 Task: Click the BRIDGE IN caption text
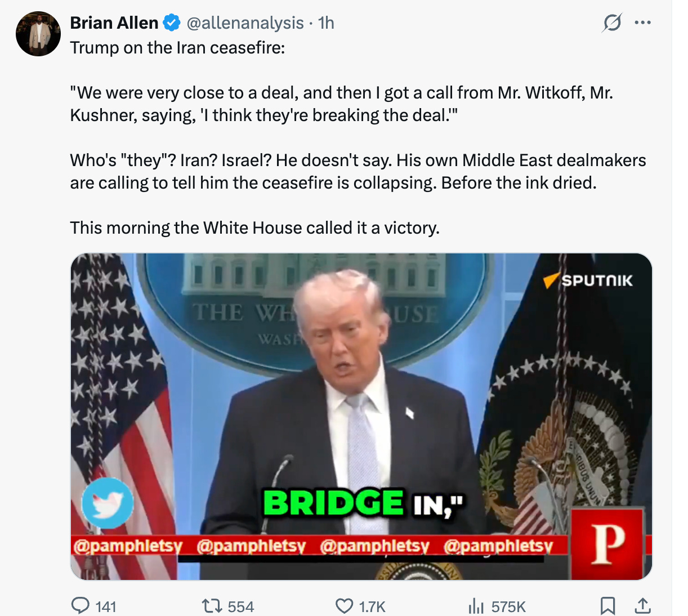click(363, 503)
